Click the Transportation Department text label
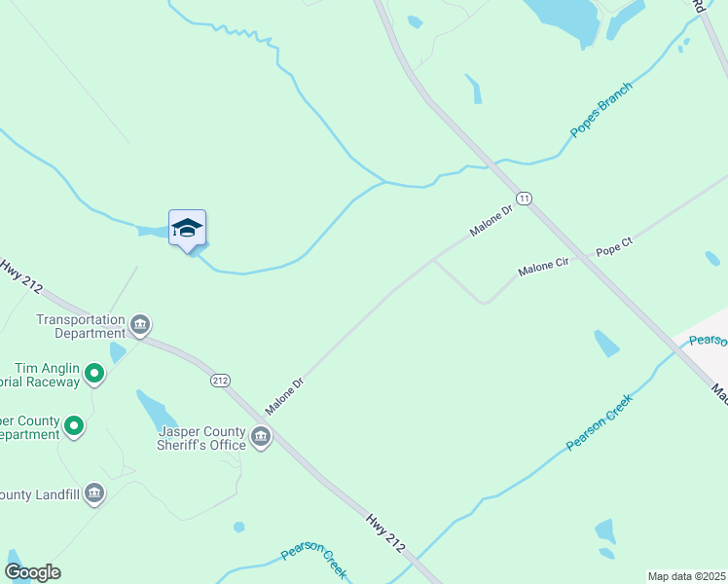Viewport: 728px width, 584px height. point(81,326)
